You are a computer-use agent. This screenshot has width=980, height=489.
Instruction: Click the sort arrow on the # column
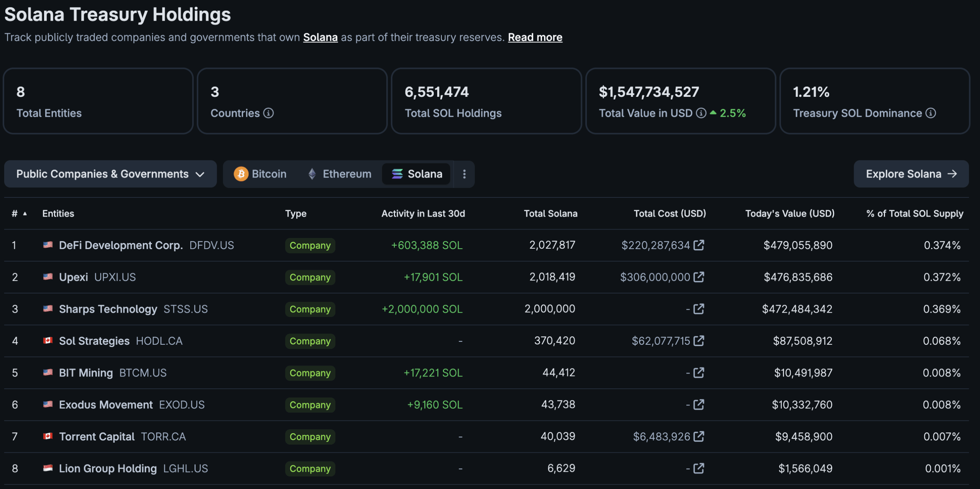[x=25, y=214]
